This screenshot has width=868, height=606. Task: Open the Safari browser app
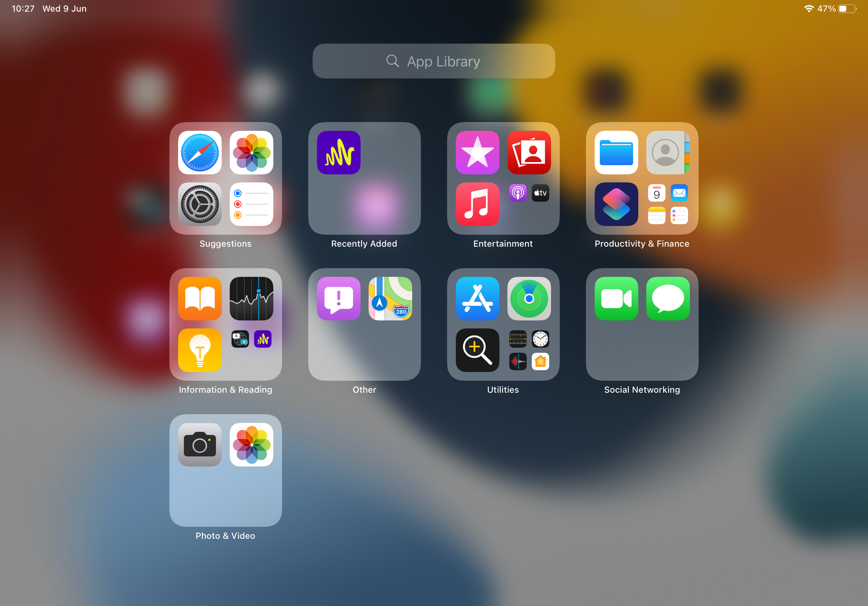tap(201, 152)
